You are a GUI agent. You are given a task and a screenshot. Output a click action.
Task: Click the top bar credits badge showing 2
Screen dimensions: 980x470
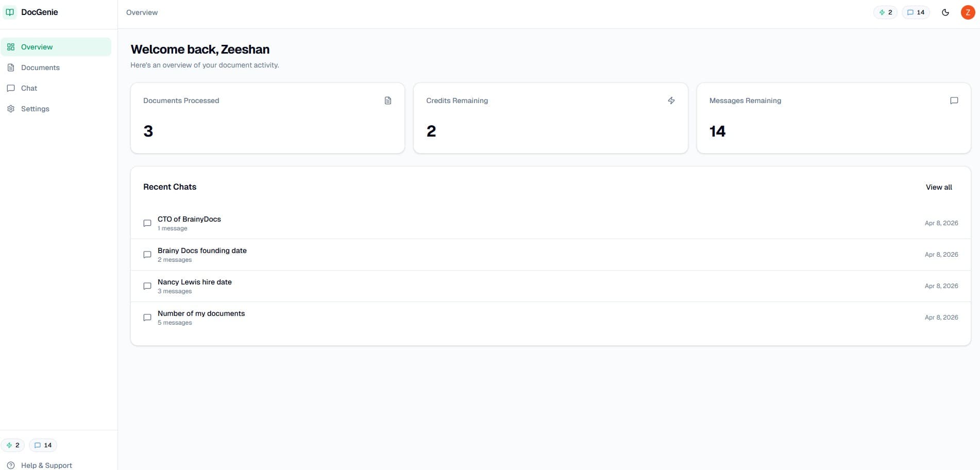[x=885, y=12]
